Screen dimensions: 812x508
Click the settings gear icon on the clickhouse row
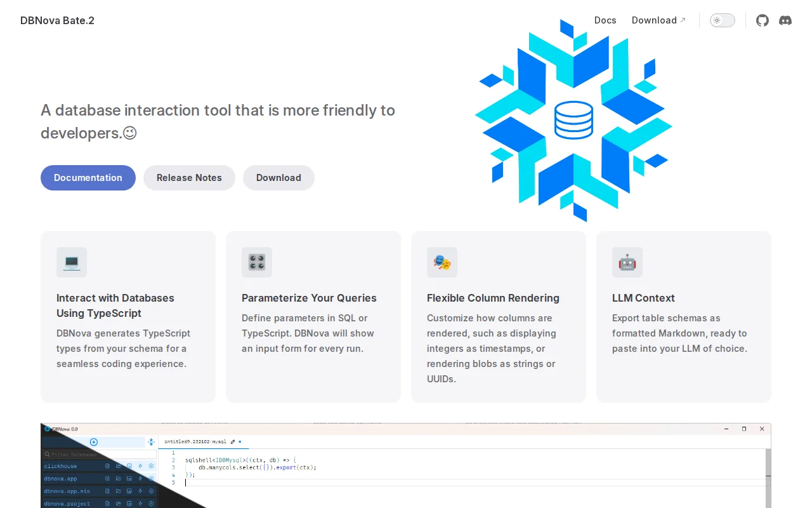click(151, 466)
